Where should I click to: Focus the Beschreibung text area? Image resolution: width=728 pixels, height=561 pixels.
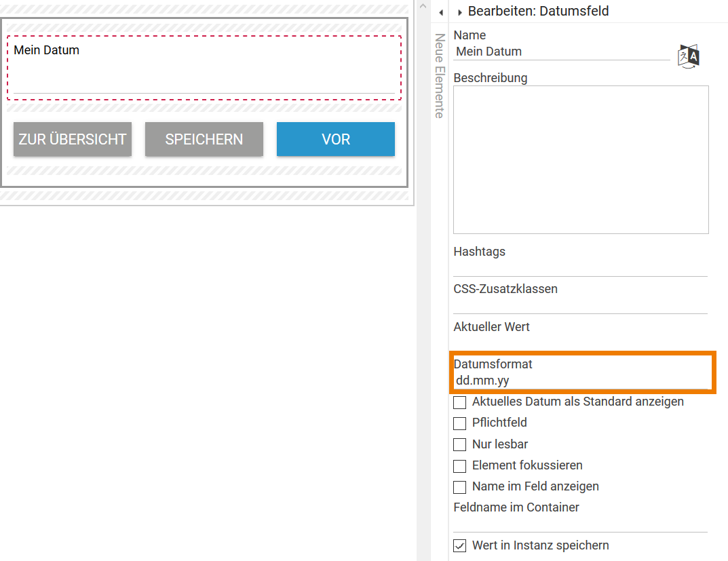(x=581, y=159)
